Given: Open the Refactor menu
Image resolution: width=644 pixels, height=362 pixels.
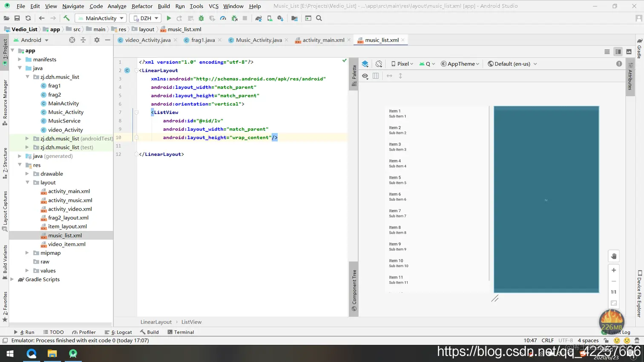Looking at the screenshot, I should (142, 6).
